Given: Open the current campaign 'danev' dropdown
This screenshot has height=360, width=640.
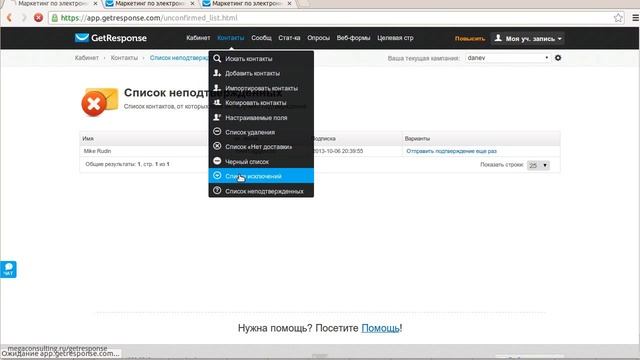Looking at the screenshot, I should tap(508, 58).
